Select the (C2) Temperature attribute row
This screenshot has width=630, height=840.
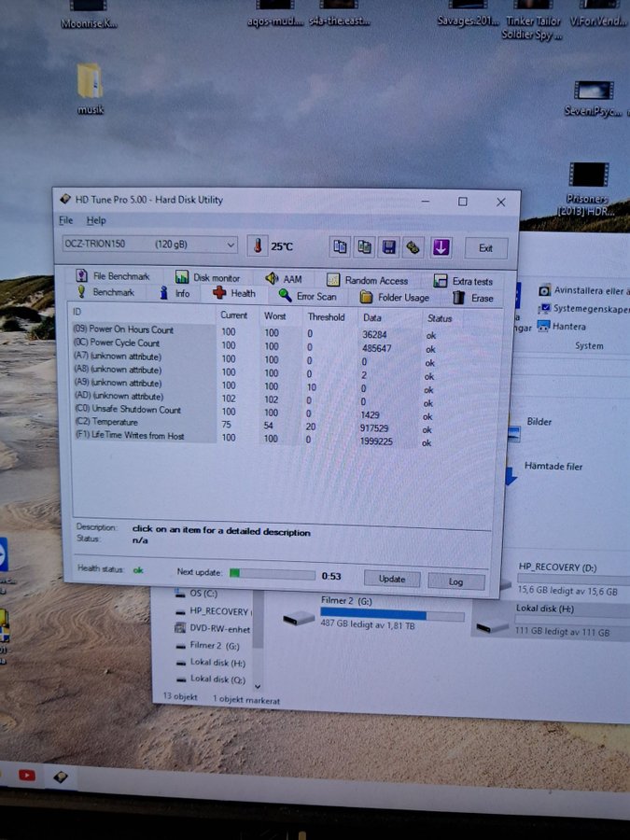[x=253, y=426]
